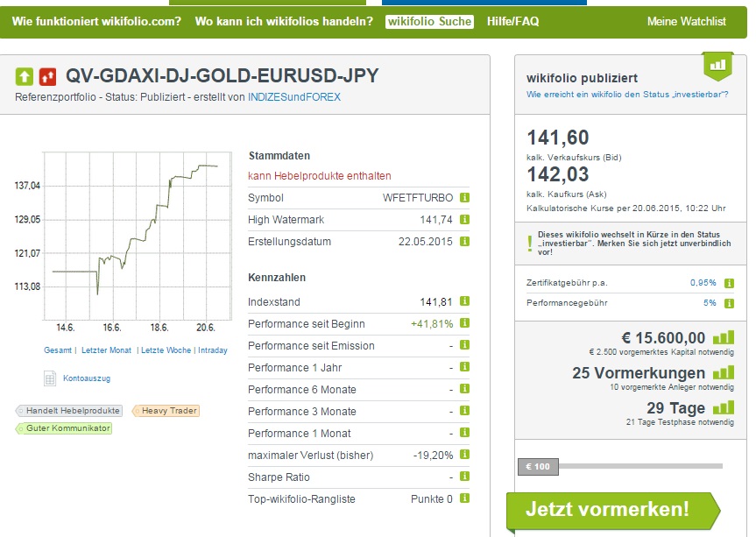756x537 pixels.
Task: Click the info icon beside Symbol WFETFTURBO
Action: tap(463, 198)
